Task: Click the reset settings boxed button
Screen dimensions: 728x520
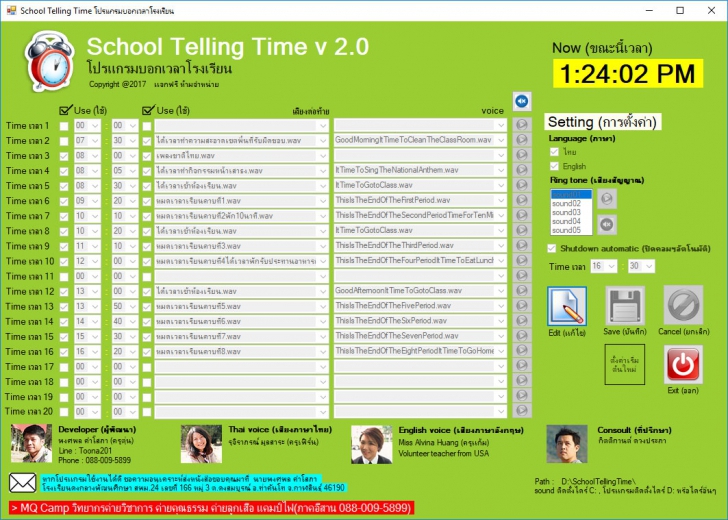Action: tap(625, 364)
